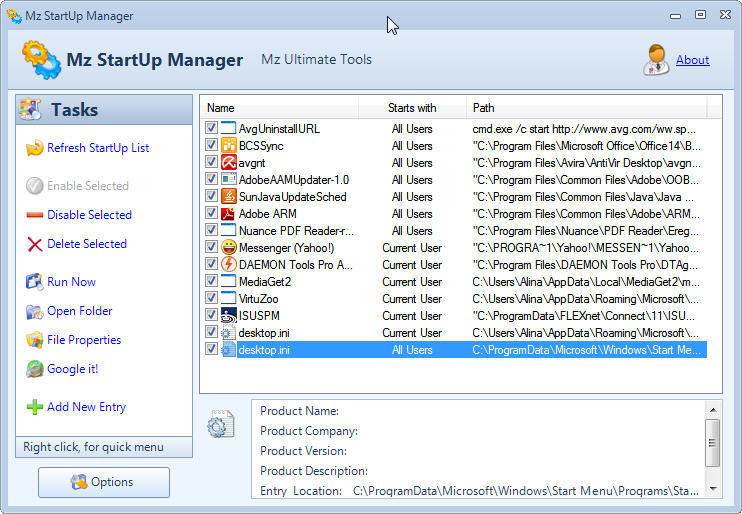Click the Yahoo Messenger smiley icon

pos(229,248)
